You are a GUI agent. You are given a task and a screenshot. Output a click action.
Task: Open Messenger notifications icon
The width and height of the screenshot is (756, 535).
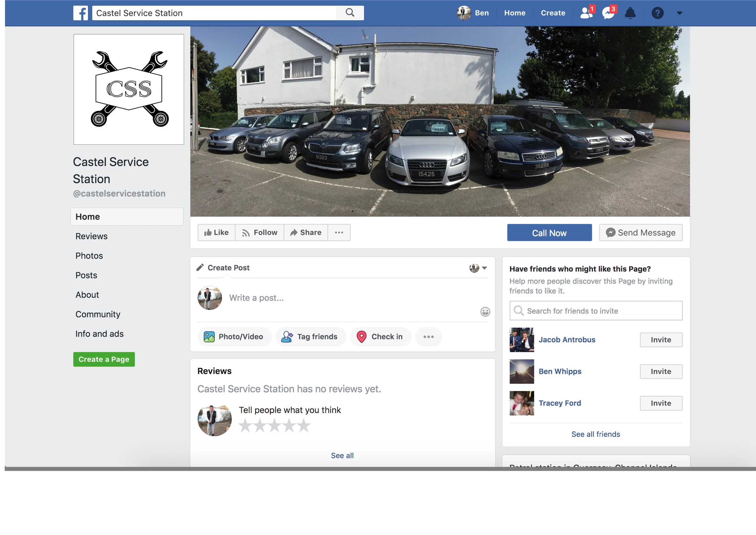(x=608, y=13)
